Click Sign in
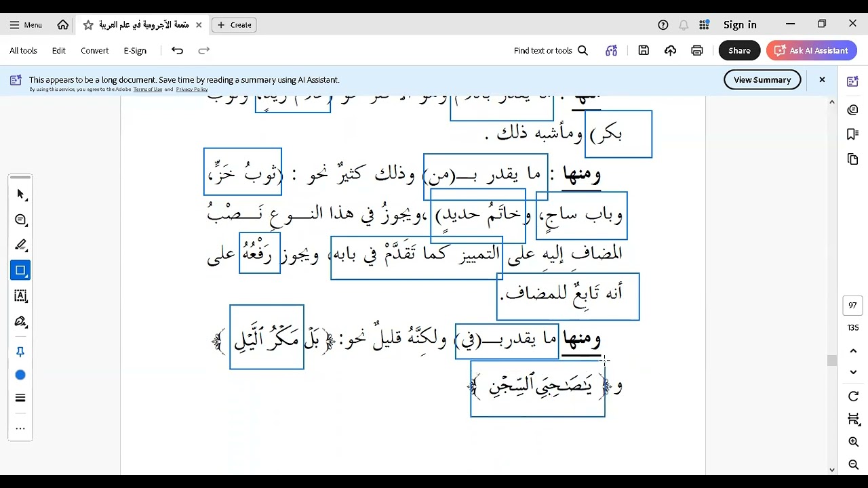The width and height of the screenshot is (868, 488). click(x=740, y=25)
